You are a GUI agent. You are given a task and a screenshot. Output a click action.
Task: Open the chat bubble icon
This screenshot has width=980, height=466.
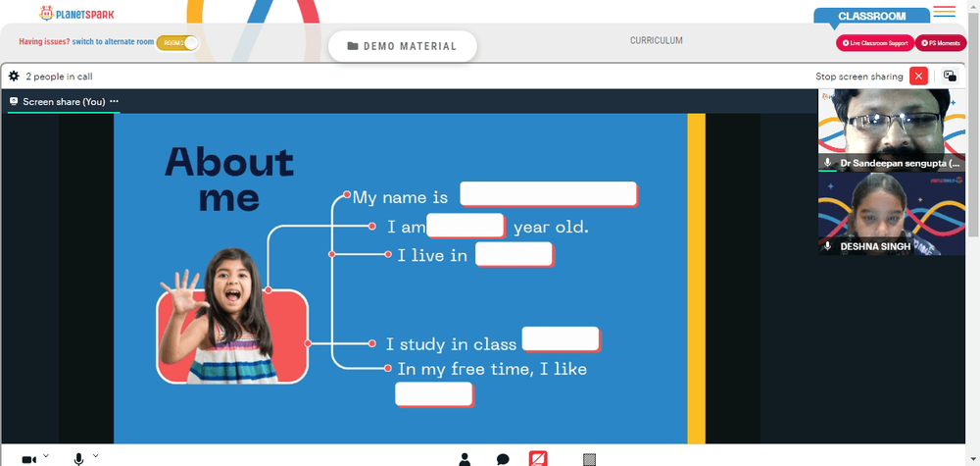click(503, 460)
